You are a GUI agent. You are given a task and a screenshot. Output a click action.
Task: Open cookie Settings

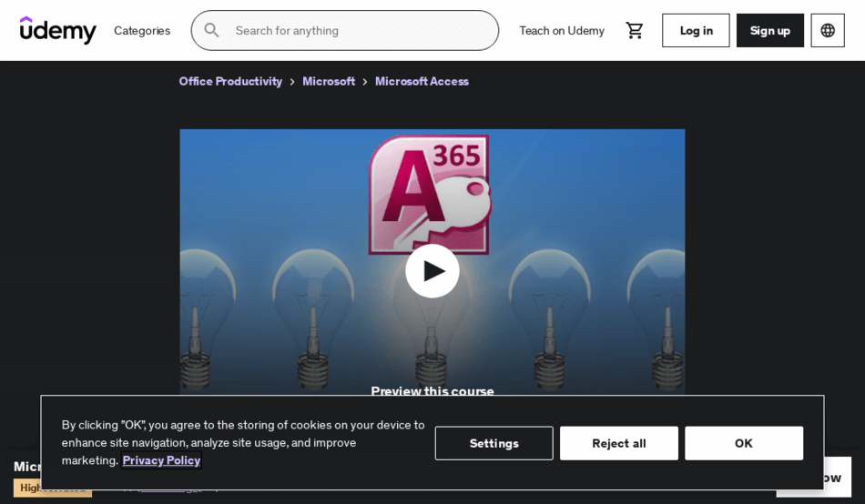[494, 443]
